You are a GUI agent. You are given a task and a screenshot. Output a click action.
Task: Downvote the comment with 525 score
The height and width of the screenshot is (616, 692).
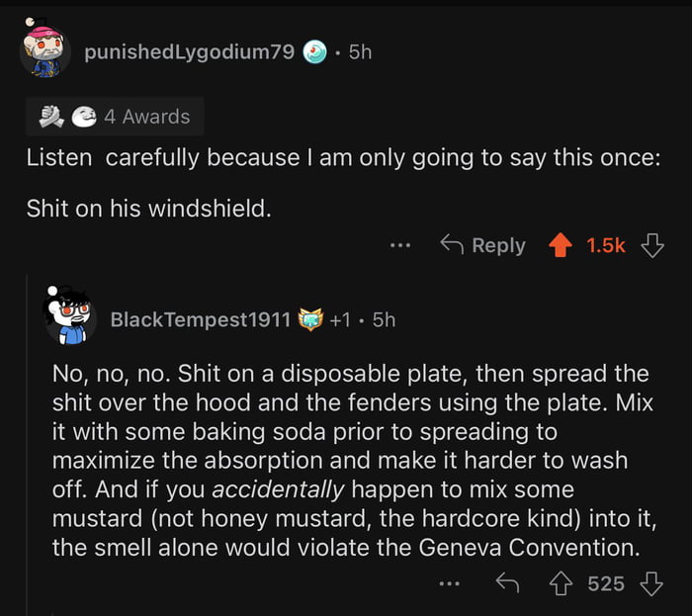(651, 584)
